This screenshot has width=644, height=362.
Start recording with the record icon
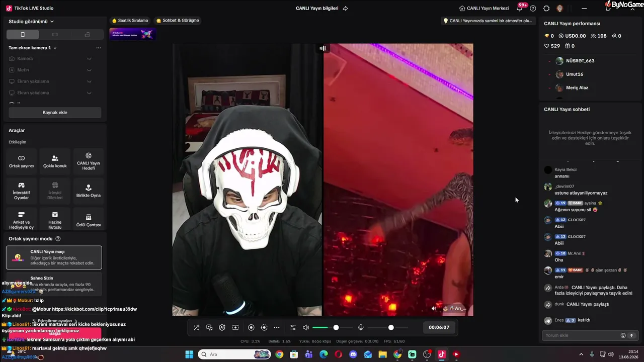tap(251, 327)
